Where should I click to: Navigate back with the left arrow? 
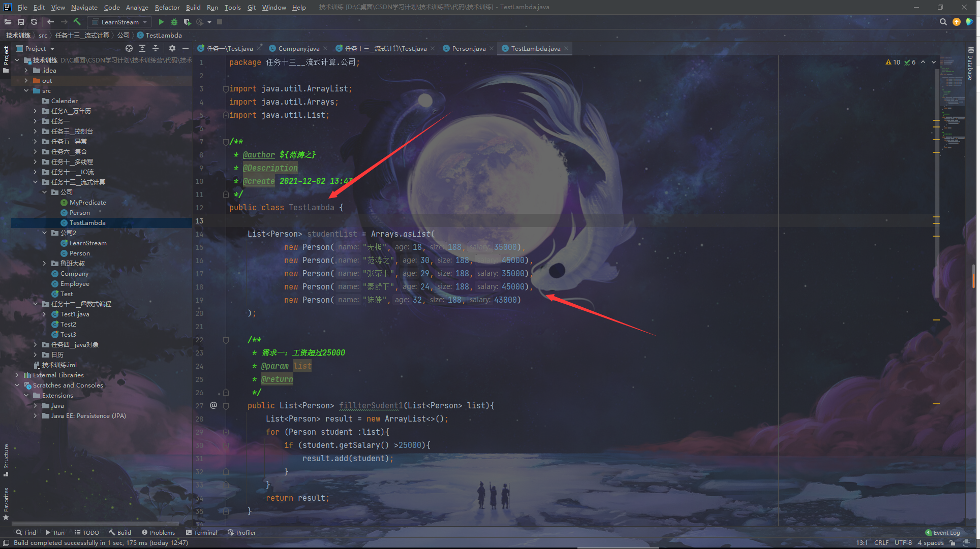50,22
